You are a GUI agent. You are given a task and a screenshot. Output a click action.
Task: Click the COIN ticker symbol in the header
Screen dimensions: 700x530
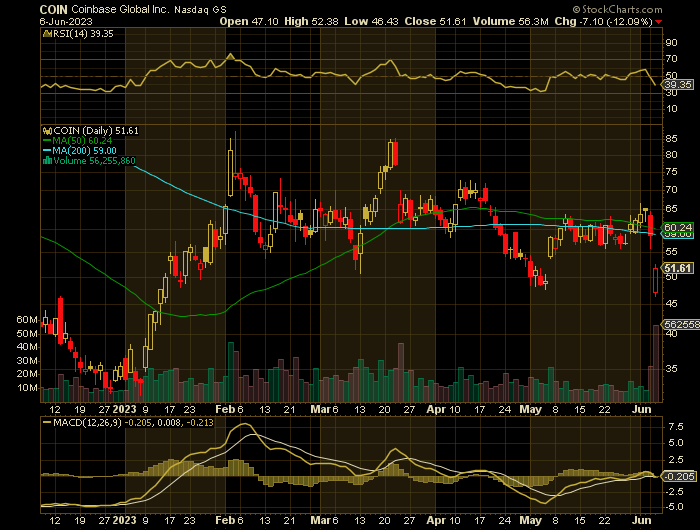tap(54, 9)
